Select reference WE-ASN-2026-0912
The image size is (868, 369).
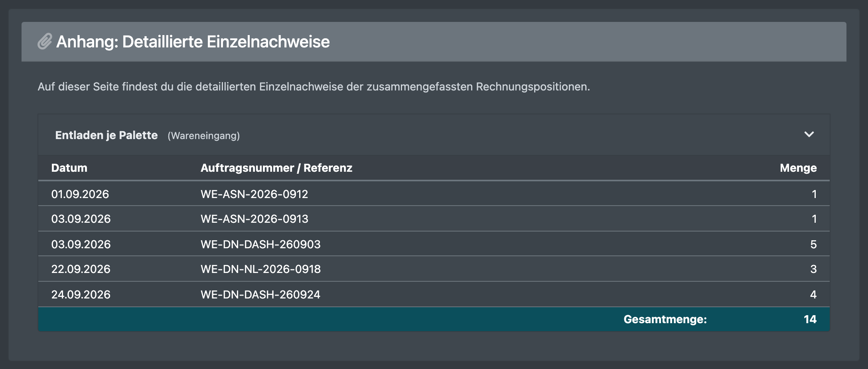click(x=254, y=194)
